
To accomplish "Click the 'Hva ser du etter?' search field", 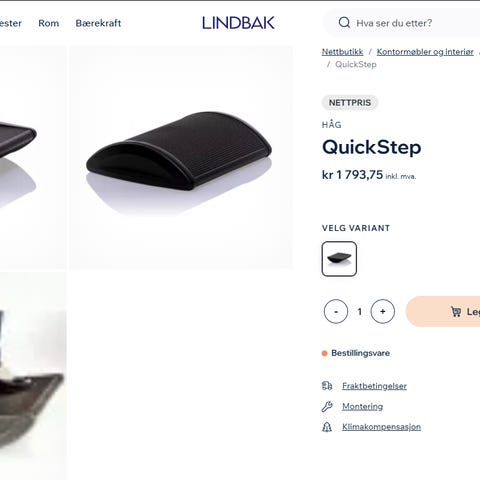I will pyautogui.click(x=402, y=23).
